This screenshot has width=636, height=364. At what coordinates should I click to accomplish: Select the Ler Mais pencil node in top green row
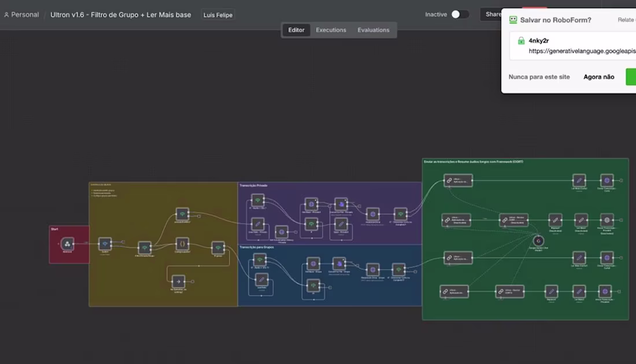pos(579,180)
